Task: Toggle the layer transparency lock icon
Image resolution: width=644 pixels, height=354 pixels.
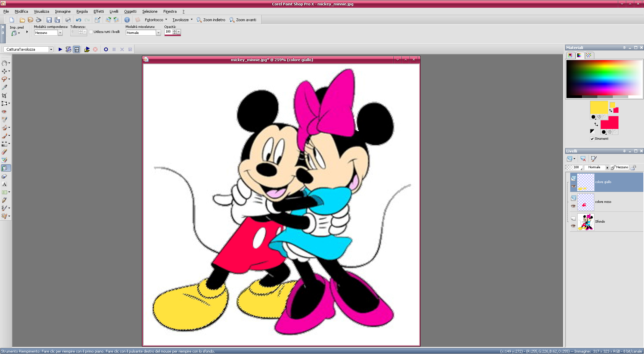Action: pyautogui.click(x=633, y=167)
